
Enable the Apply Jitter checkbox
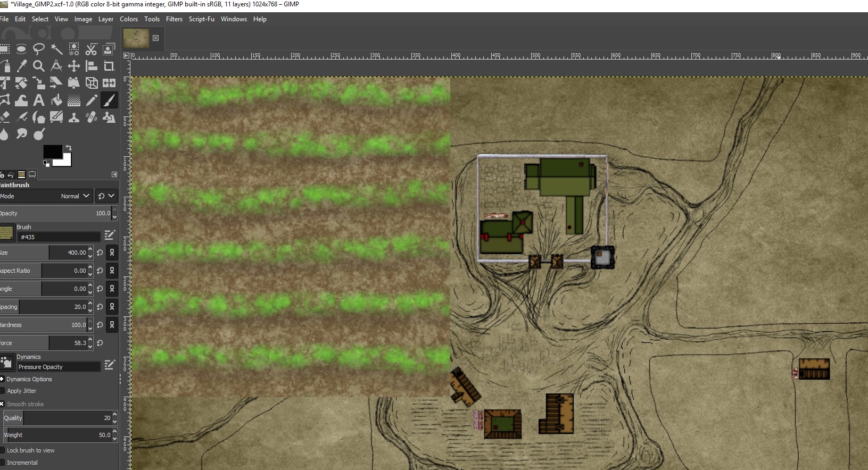tap(3, 391)
